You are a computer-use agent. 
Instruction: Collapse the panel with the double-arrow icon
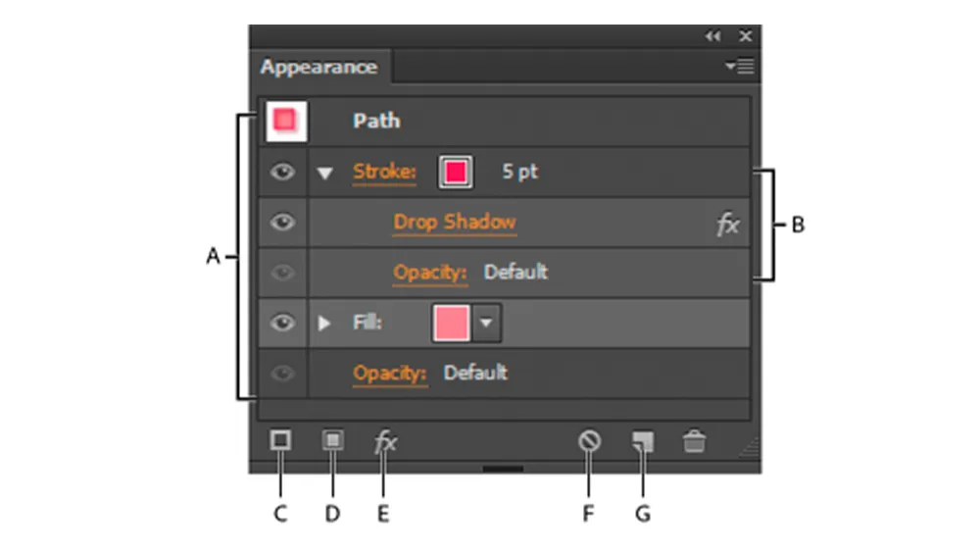(x=712, y=36)
